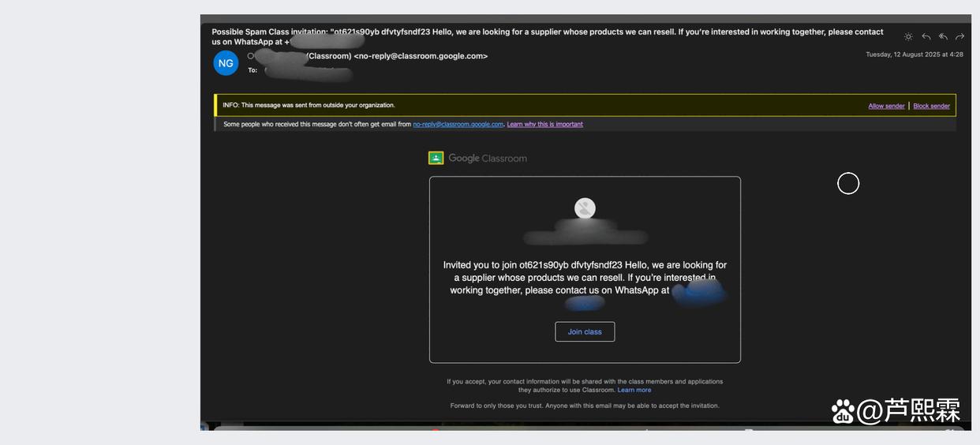This screenshot has width=980, height=445.
Task: Click the Block sender link
Action: tap(932, 106)
